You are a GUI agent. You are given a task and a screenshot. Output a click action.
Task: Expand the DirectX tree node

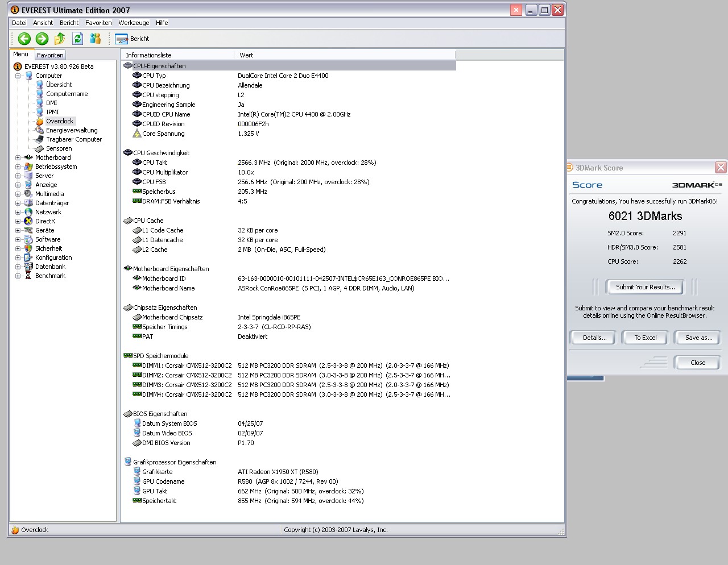click(x=18, y=221)
